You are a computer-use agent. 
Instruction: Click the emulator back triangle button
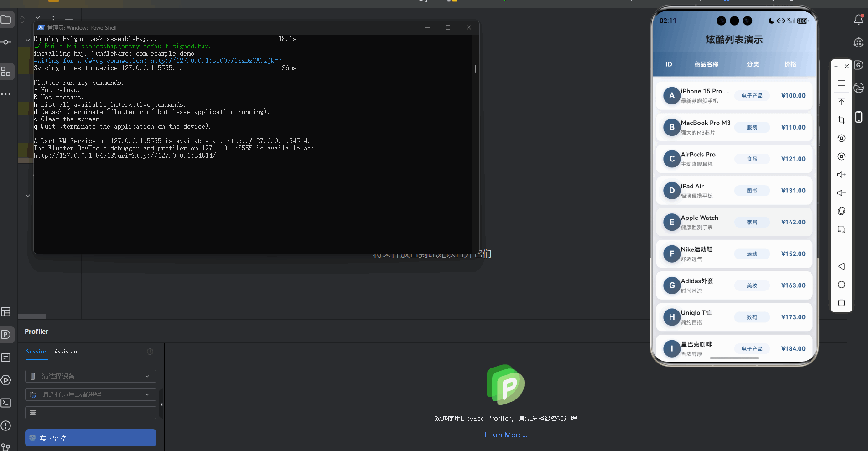(842, 266)
